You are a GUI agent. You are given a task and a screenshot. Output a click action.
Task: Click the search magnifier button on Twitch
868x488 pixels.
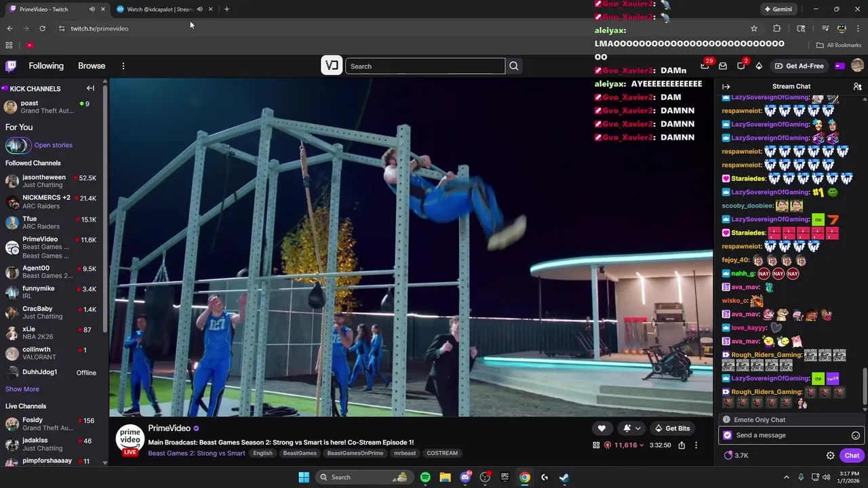514,66
